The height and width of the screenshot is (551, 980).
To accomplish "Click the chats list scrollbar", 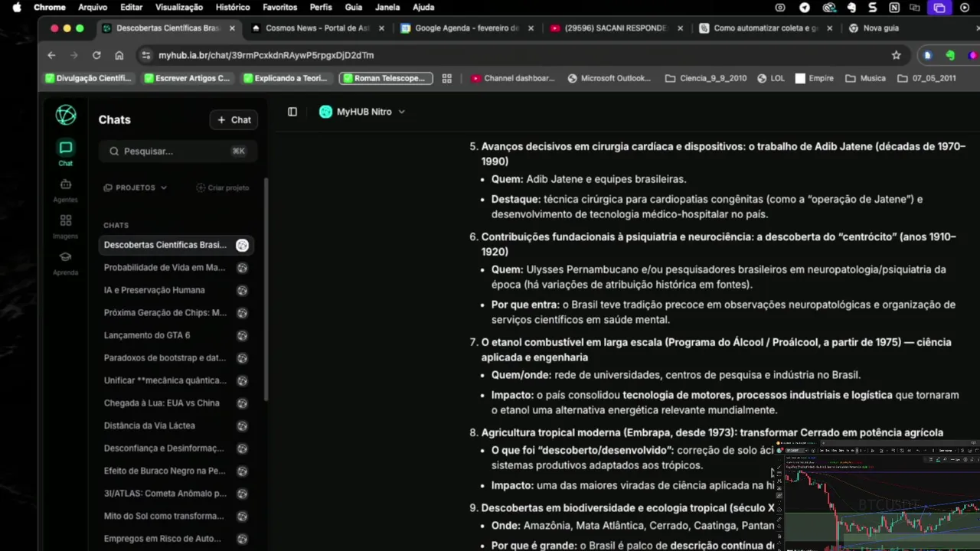I will click(266, 291).
